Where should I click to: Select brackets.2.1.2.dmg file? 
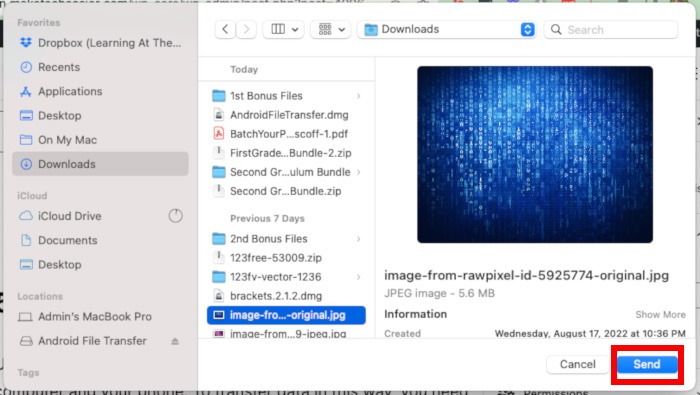click(x=286, y=296)
